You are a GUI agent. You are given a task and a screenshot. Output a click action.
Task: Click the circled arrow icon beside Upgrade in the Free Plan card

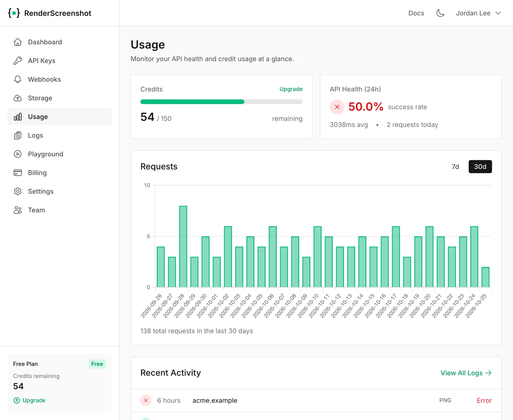17,400
